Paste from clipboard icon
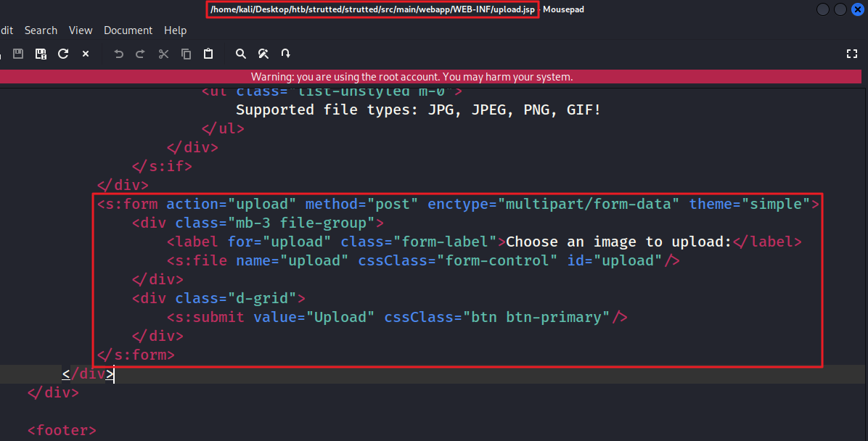Image resolution: width=868 pixels, height=441 pixels. [208, 54]
